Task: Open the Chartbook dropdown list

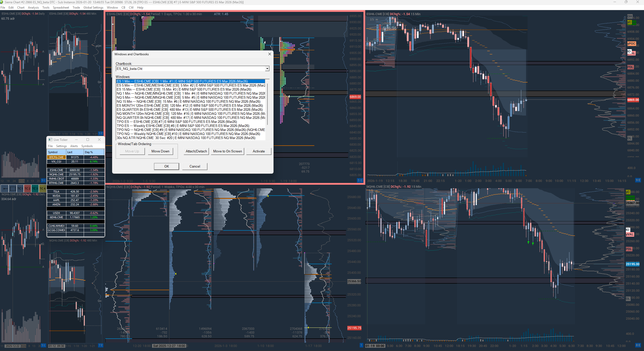Action: 267,69
